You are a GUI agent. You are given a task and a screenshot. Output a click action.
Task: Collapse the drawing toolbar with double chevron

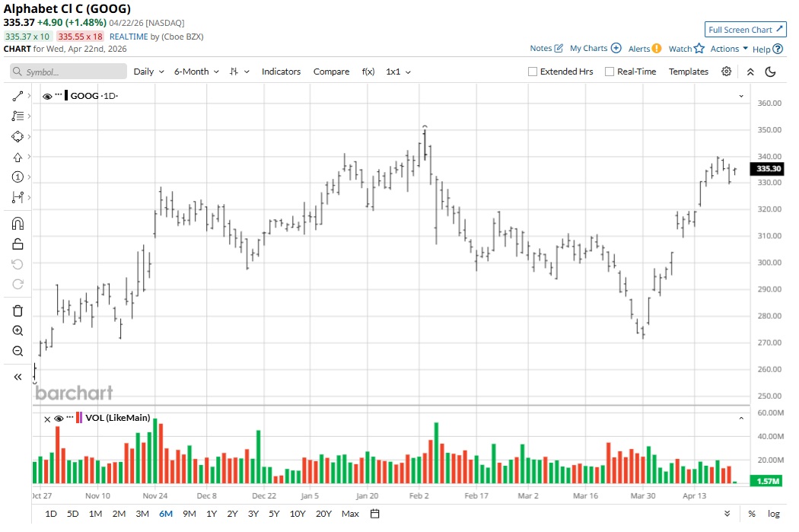coord(18,377)
